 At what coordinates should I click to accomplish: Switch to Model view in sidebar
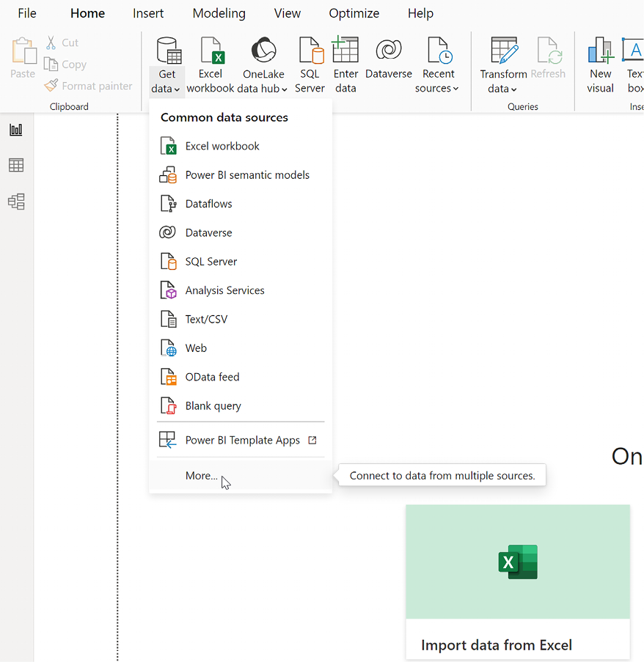16,202
